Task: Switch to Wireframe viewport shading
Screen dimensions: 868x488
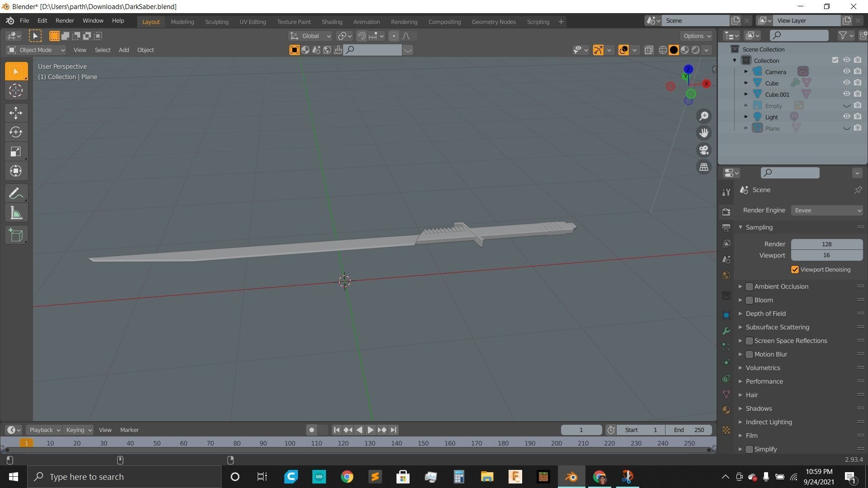Action: 663,50
